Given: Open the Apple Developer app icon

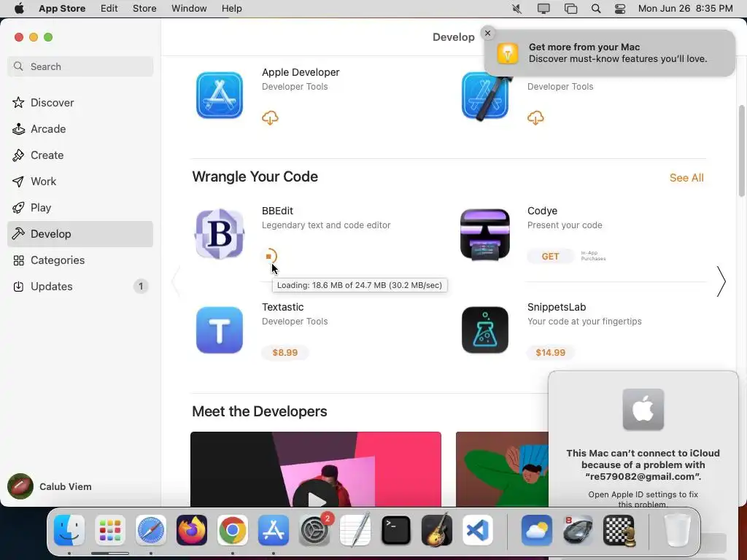Looking at the screenshot, I should coord(219,95).
